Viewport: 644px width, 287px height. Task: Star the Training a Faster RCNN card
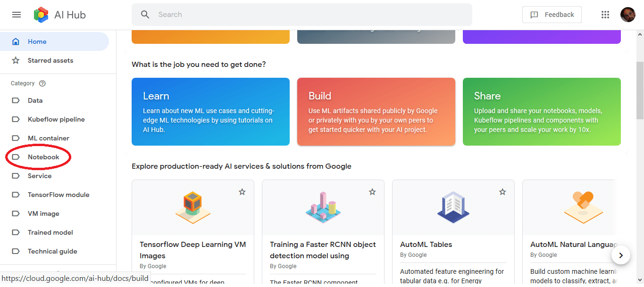372,192
